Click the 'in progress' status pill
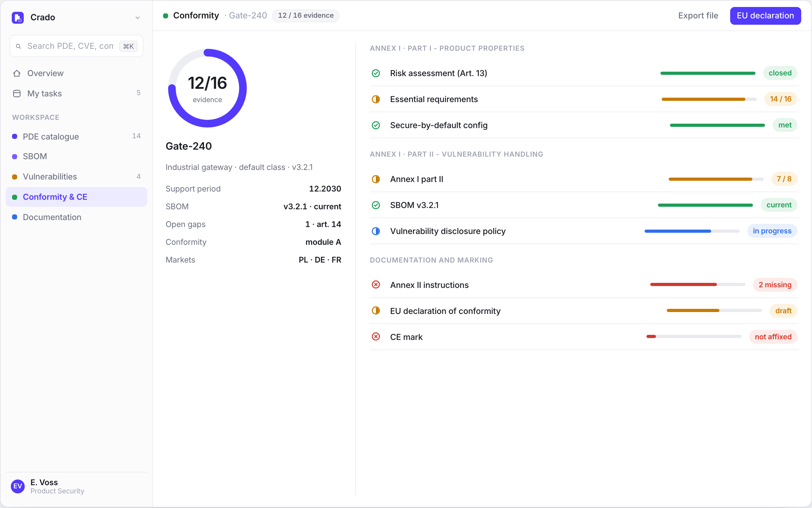Image resolution: width=812 pixels, height=508 pixels. coord(772,231)
